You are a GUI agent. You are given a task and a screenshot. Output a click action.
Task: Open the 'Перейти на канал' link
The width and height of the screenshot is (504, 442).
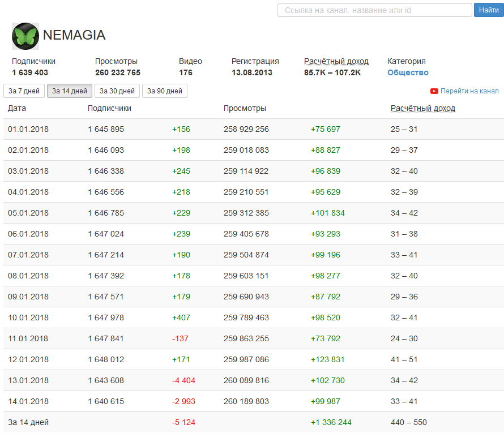469,91
